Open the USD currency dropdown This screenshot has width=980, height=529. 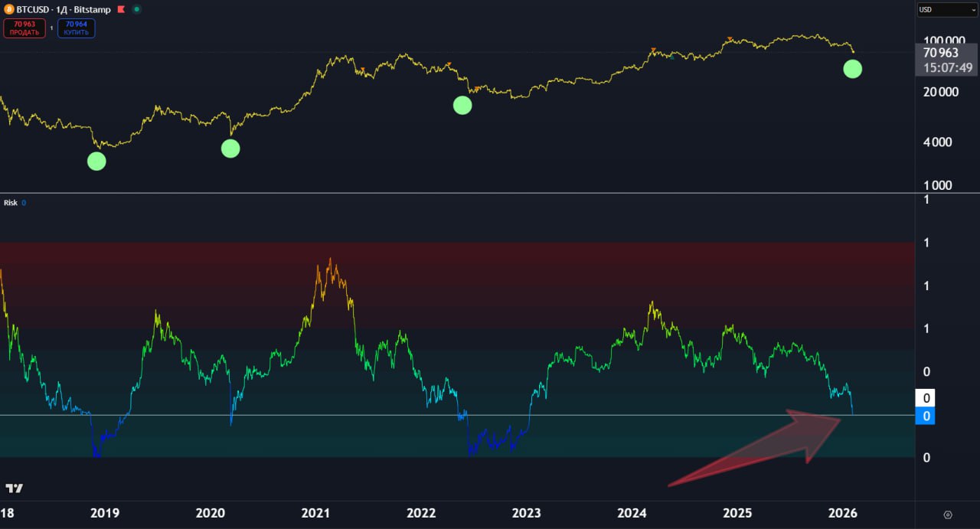[947, 10]
